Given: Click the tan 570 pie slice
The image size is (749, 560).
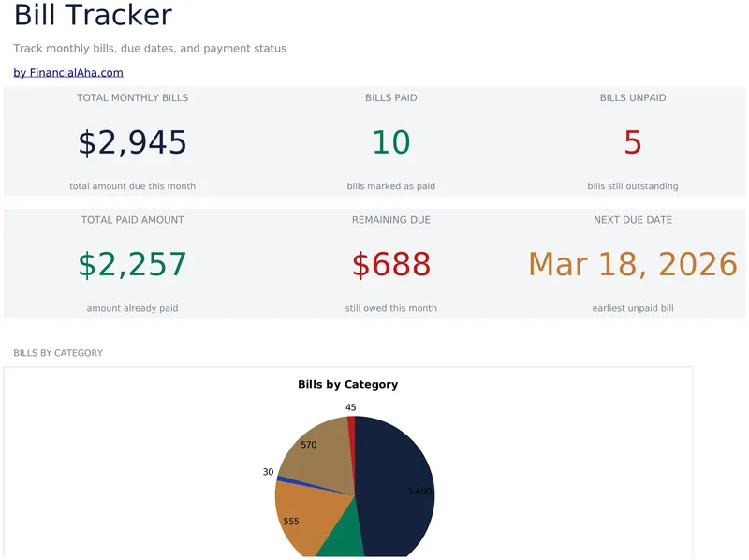Looking at the screenshot, I should [320, 454].
